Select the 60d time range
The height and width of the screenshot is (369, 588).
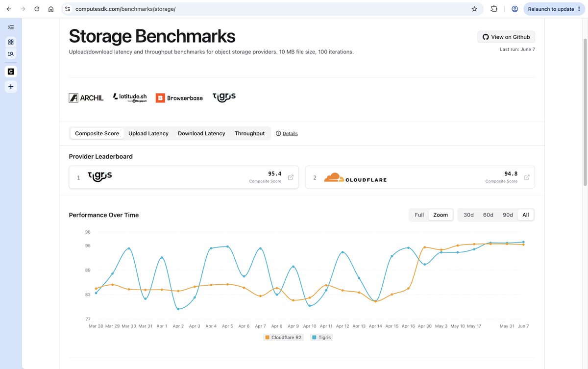click(x=488, y=215)
